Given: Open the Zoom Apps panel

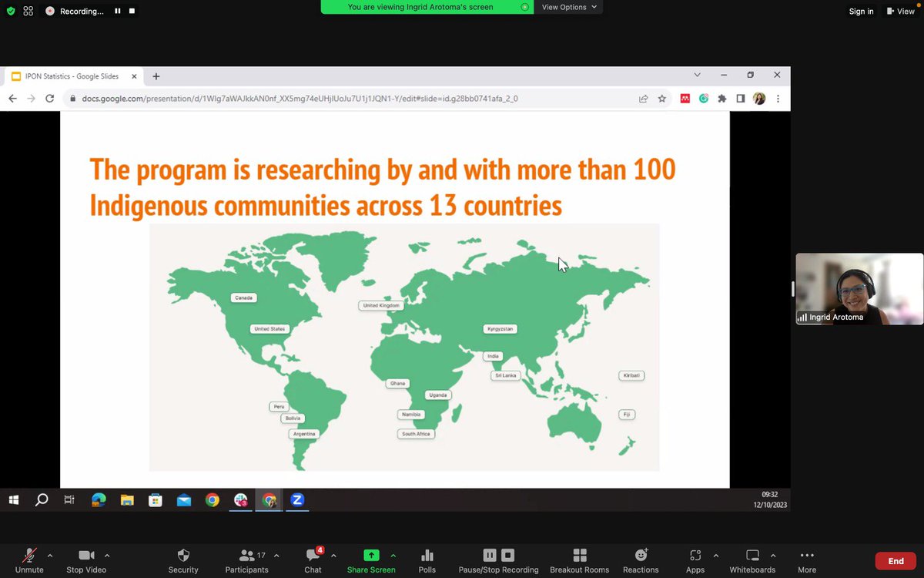Looking at the screenshot, I should pyautogui.click(x=695, y=561).
